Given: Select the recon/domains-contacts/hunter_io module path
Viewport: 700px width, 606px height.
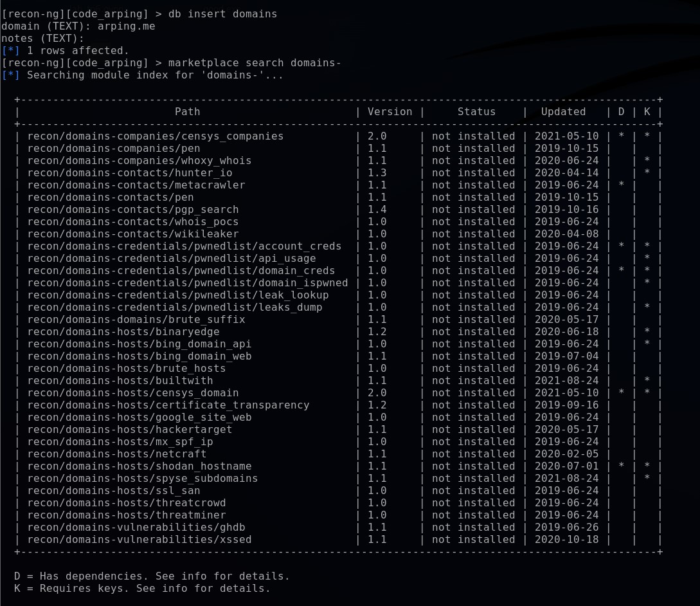Looking at the screenshot, I should pyautogui.click(x=129, y=172).
